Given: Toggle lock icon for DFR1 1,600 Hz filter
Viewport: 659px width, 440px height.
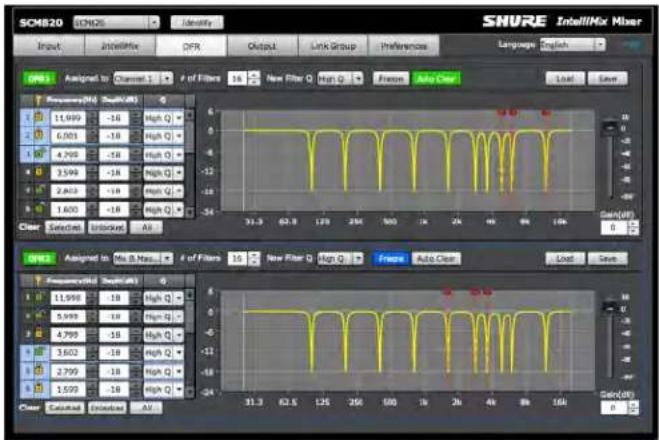Looking at the screenshot, I should coord(40,209).
